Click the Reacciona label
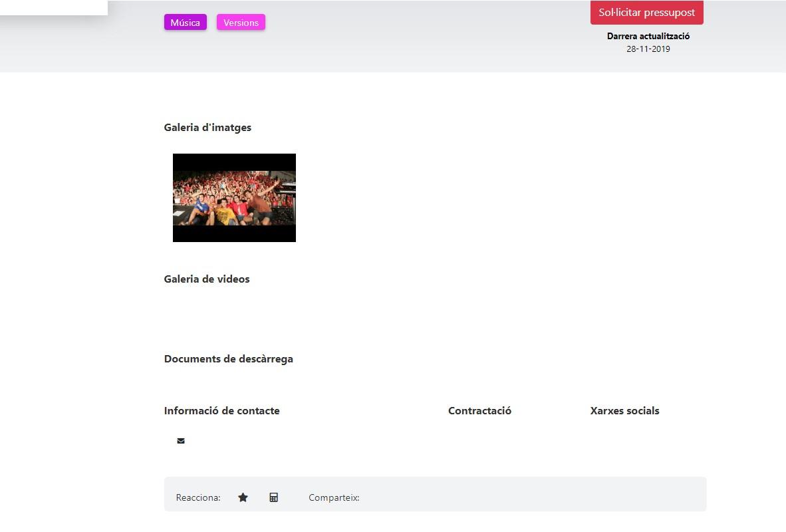786x532 pixels. coord(198,498)
